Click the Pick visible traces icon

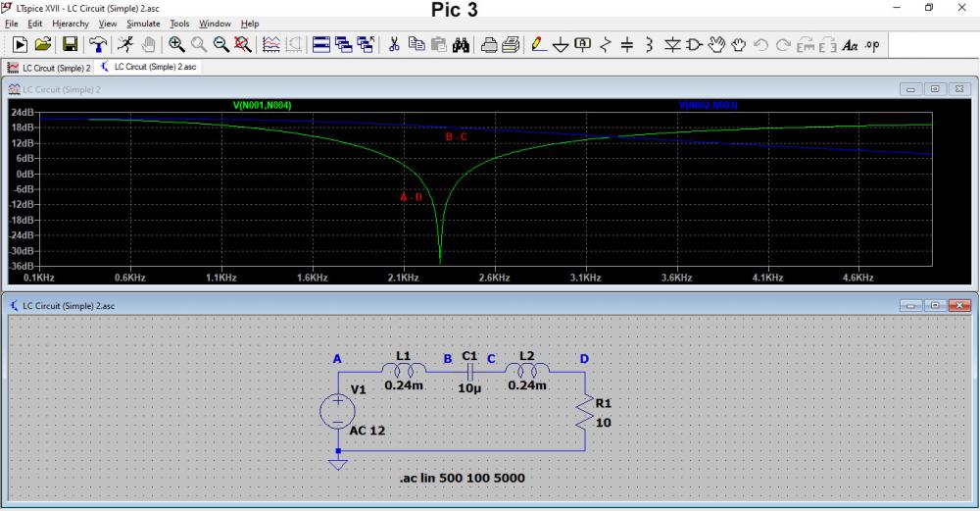[271, 44]
